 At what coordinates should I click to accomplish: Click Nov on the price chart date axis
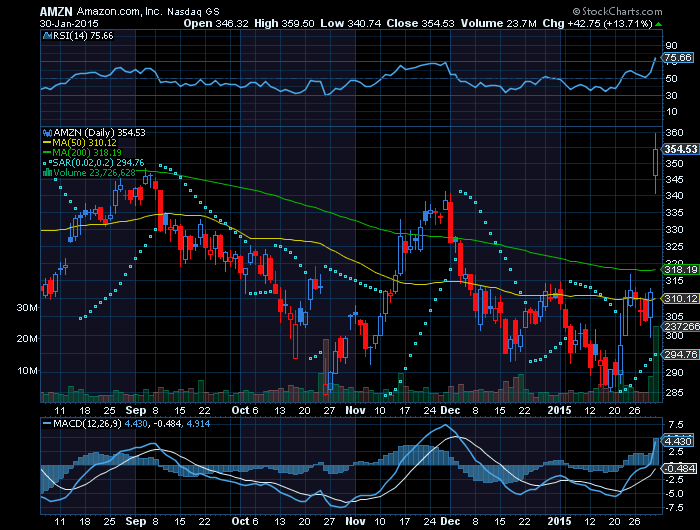click(x=355, y=410)
